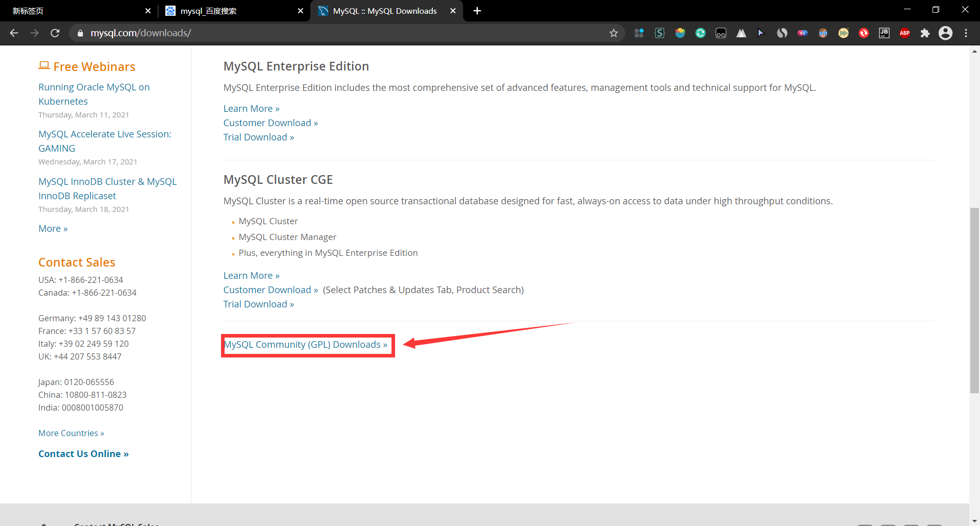Image resolution: width=980 pixels, height=526 pixels.
Task: Restore down the Chrome window
Action: pyautogui.click(x=936, y=10)
